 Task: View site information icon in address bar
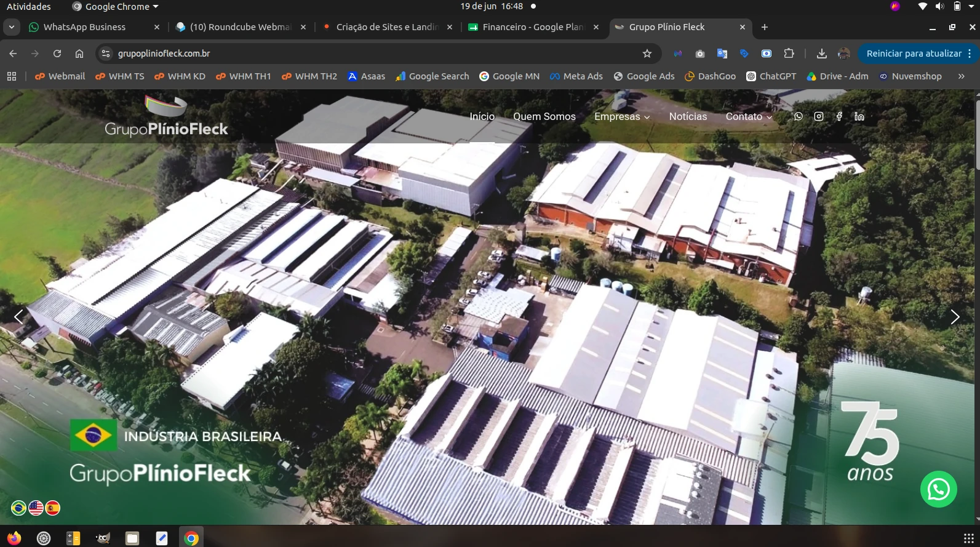coord(106,54)
